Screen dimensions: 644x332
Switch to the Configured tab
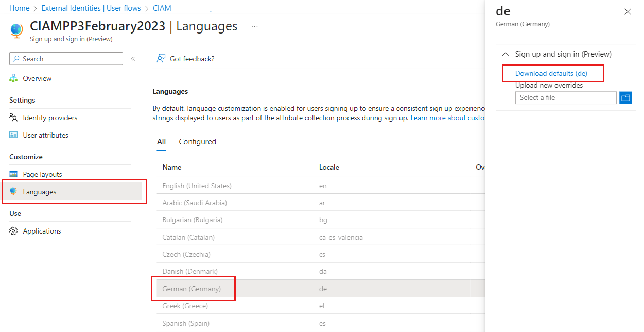pos(197,142)
